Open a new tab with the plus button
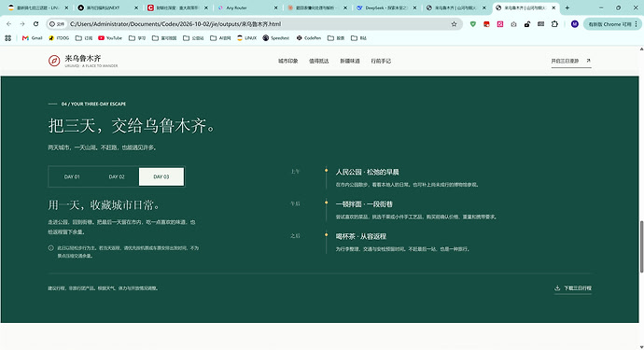 pyautogui.click(x=567, y=7)
